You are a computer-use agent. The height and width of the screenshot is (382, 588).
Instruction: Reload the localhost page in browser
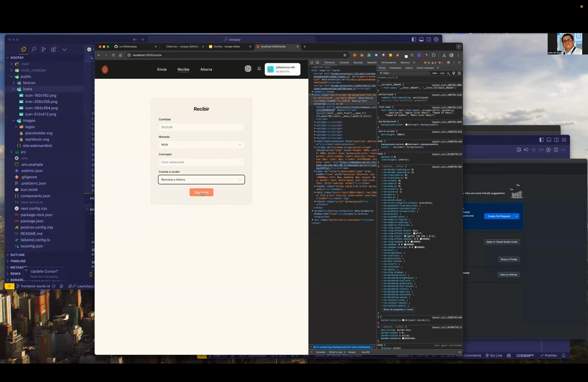113,55
